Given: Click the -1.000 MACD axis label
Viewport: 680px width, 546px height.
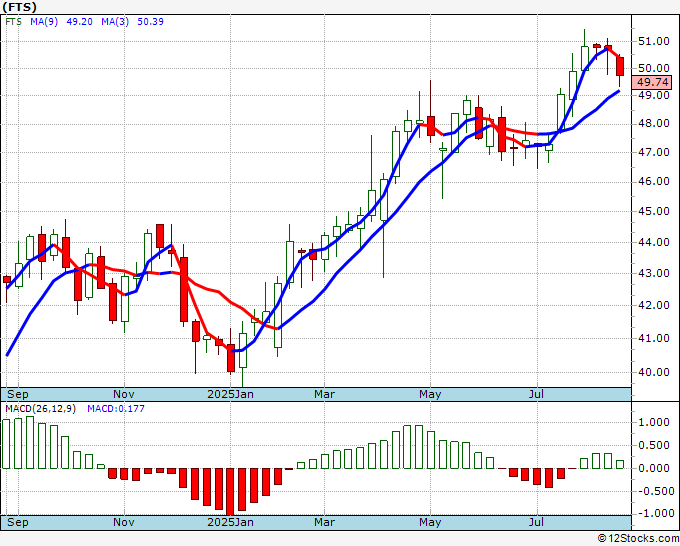Looking at the screenshot, I should pos(654,513).
